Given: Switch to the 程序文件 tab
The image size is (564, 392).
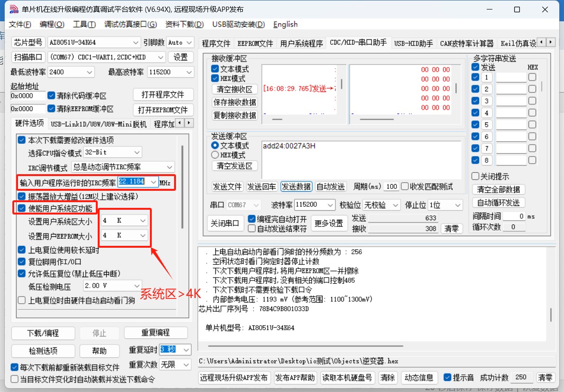Looking at the screenshot, I should 216,44.
